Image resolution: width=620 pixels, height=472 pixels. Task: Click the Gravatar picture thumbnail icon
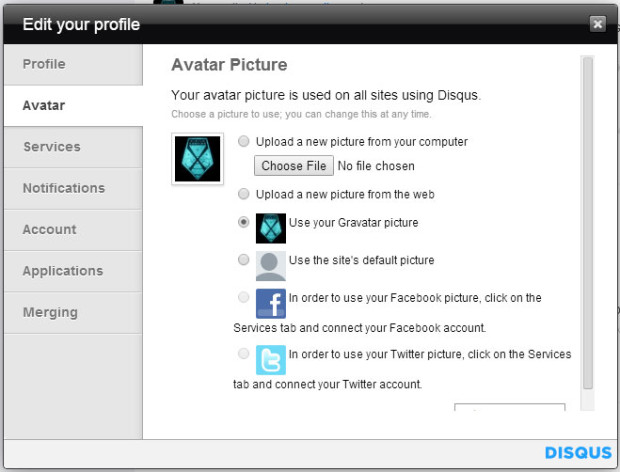270,228
